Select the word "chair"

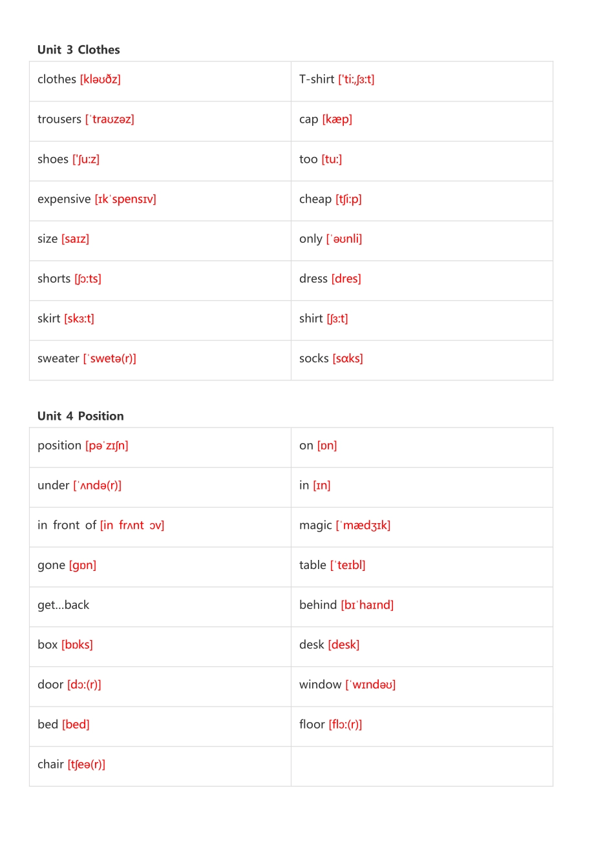click(50, 765)
